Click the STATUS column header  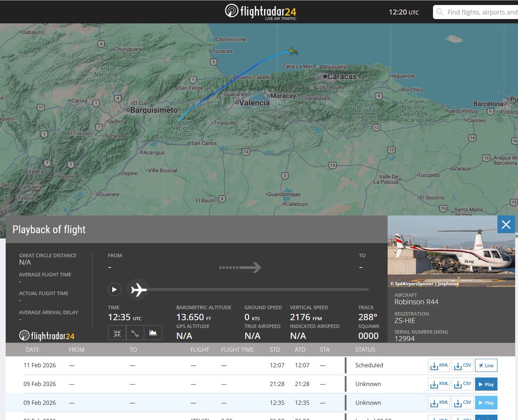pos(365,350)
